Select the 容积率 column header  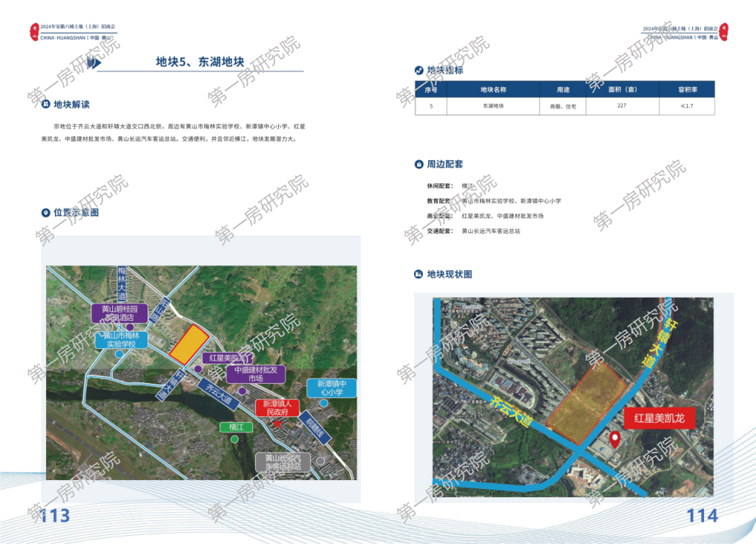(x=687, y=89)
